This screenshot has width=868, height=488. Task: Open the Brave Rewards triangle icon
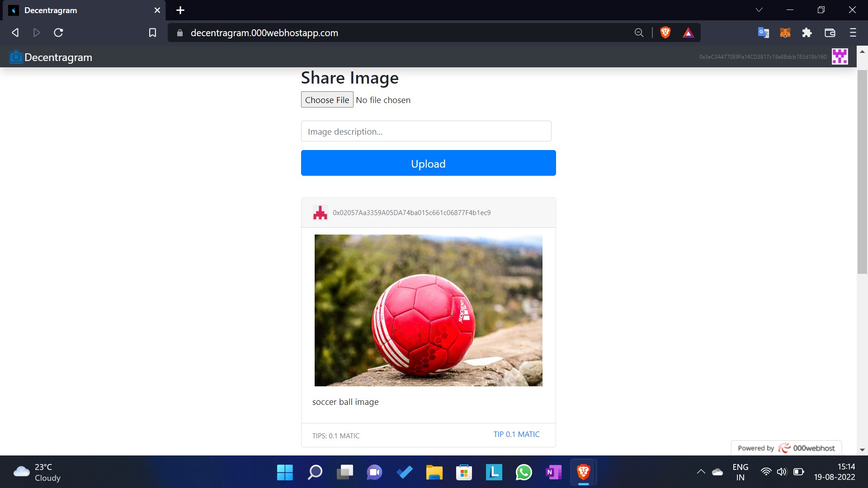point(688,33)
